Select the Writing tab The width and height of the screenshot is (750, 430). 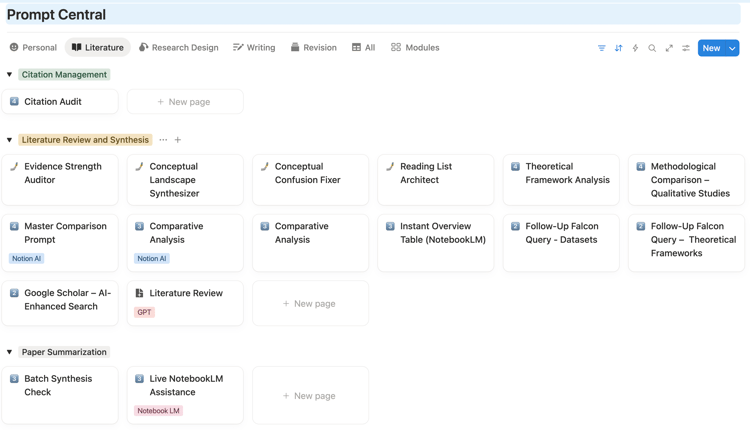coord(254,48)
